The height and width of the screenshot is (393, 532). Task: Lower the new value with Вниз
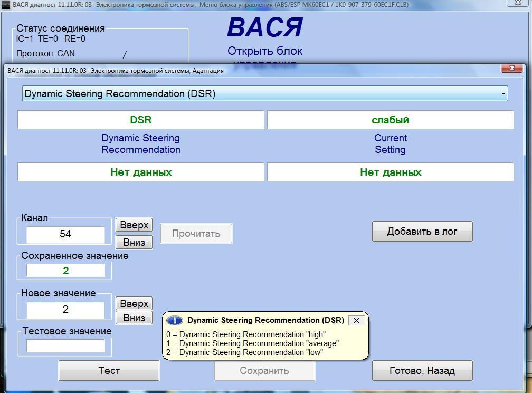point(134,318)
